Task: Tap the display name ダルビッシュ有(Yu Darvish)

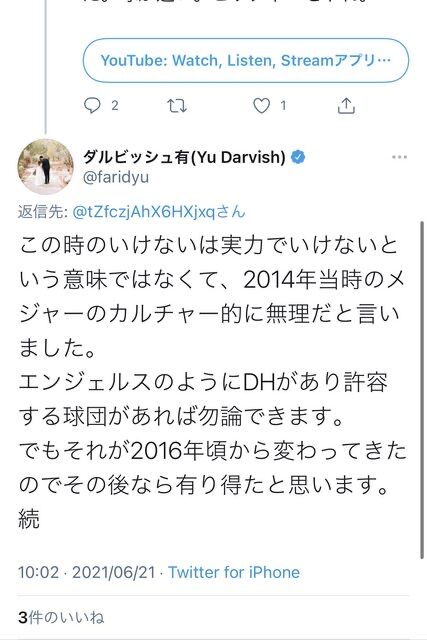Action: (184, 157)
